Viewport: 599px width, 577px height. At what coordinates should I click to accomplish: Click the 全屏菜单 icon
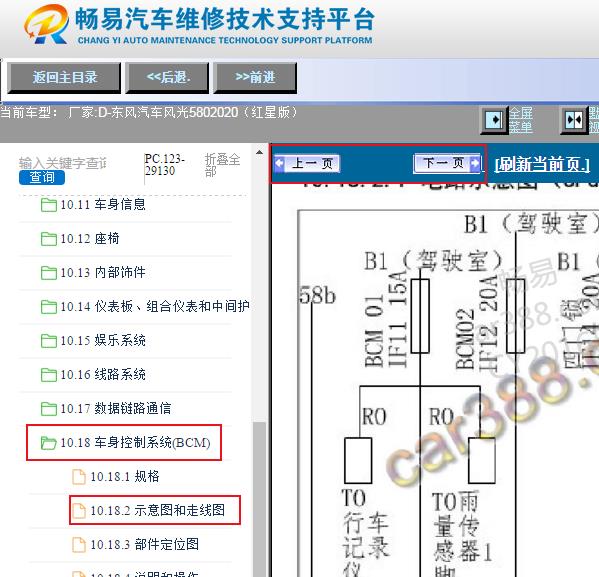click(494, 120)
